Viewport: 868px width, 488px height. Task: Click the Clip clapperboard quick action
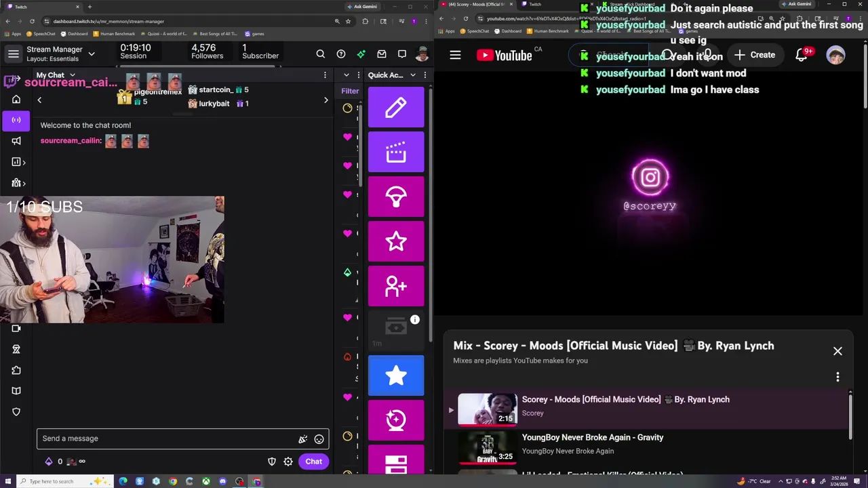[x=396, y=152]
